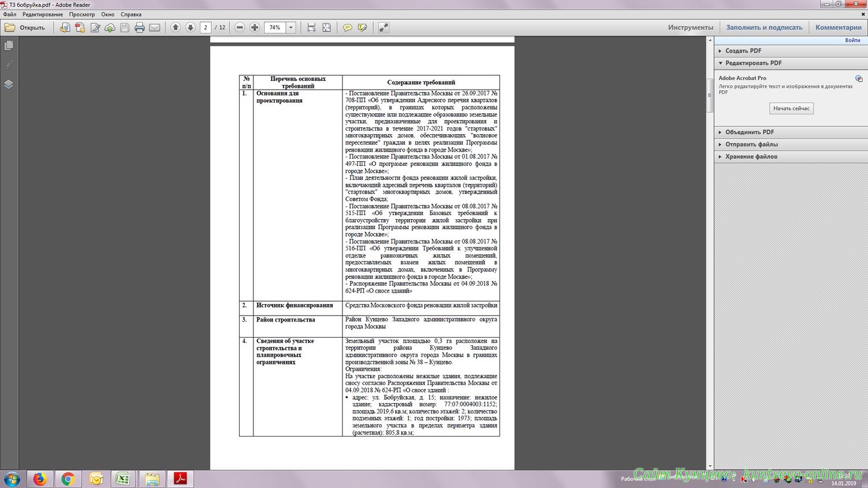Open the attachments paperclip panel

coord(9,65)
